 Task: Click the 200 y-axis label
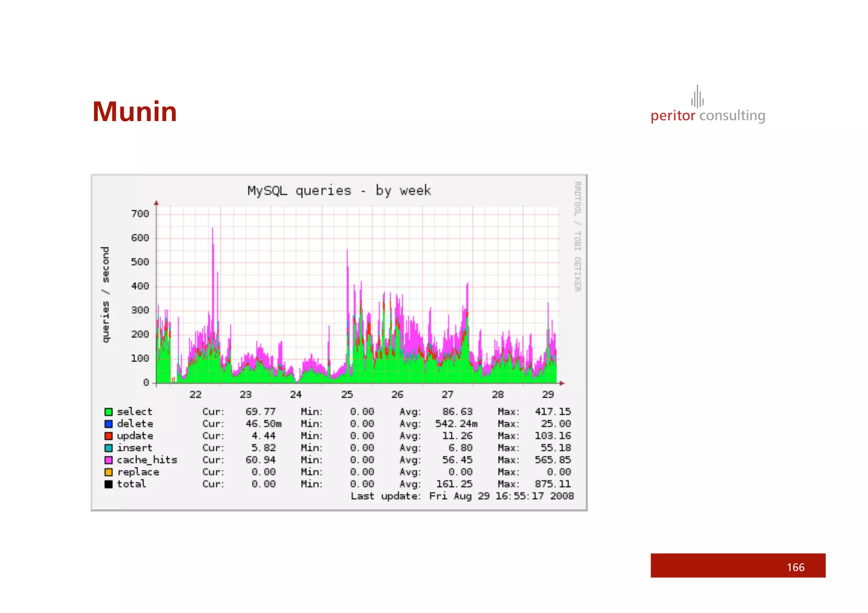point(140,335)
